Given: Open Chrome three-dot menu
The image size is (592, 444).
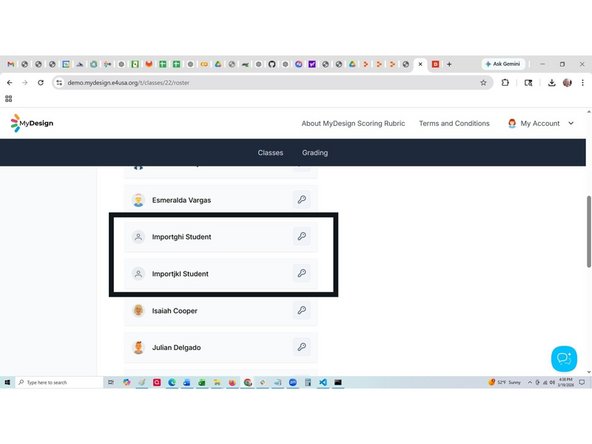Looking at the screenshot, I should click(x=583, y=83).
